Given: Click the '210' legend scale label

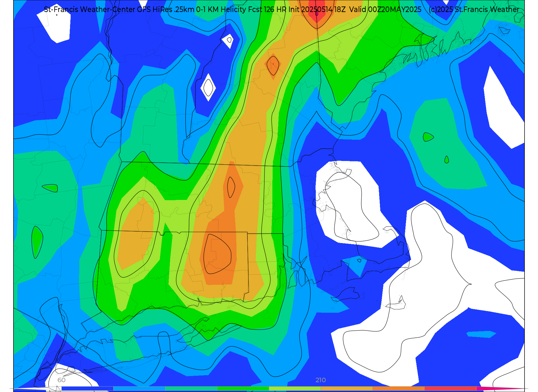Looking at the screenshot, I should 321,380.
